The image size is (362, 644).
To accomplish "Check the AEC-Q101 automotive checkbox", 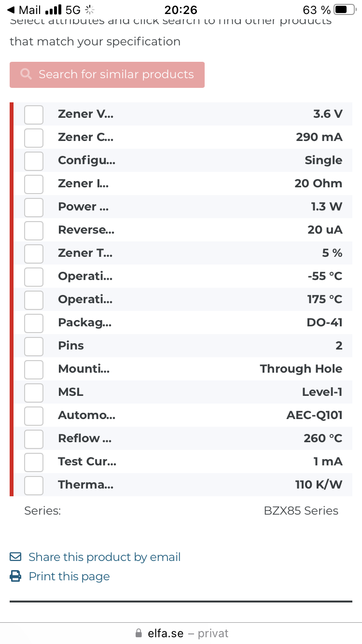I will point(33,416).
